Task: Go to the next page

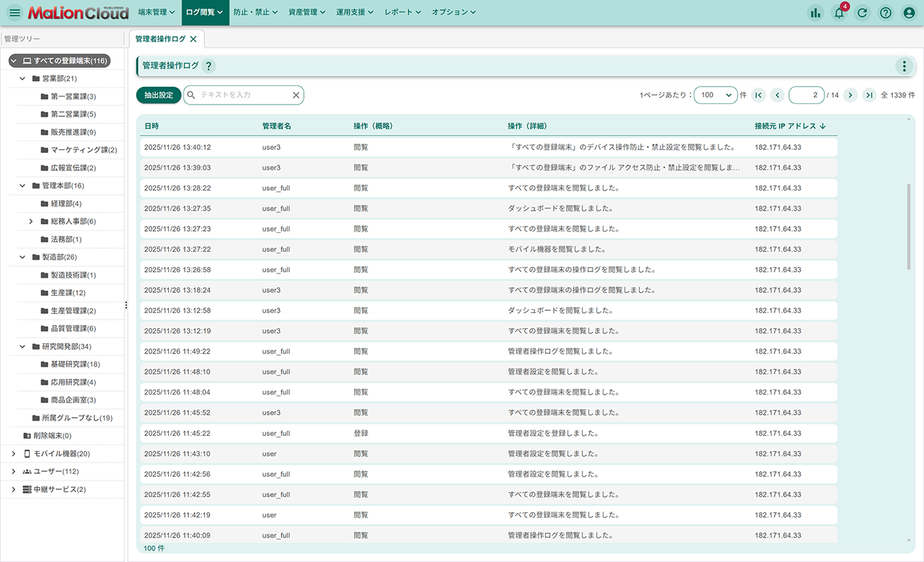Action: (850, 95)
